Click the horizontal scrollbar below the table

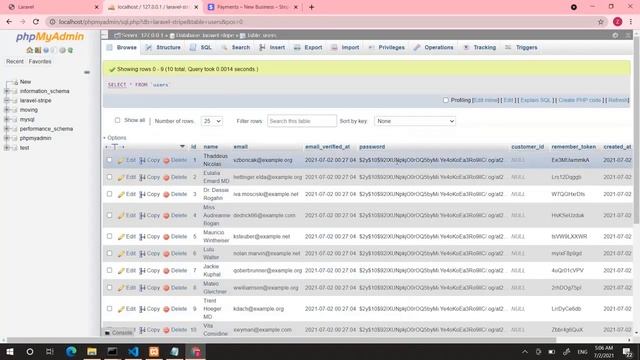pos(282,340)
